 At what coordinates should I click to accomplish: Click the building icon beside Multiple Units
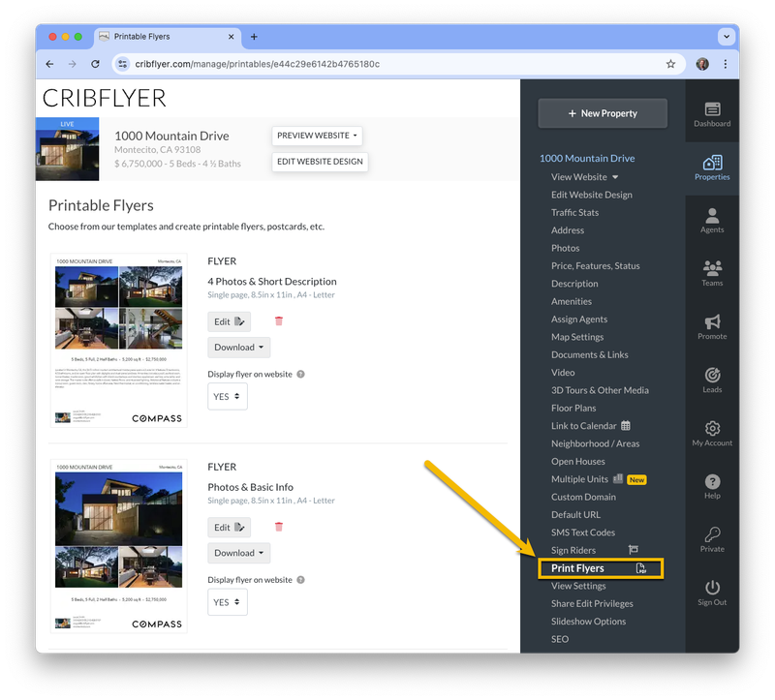(x=618, y=478)
